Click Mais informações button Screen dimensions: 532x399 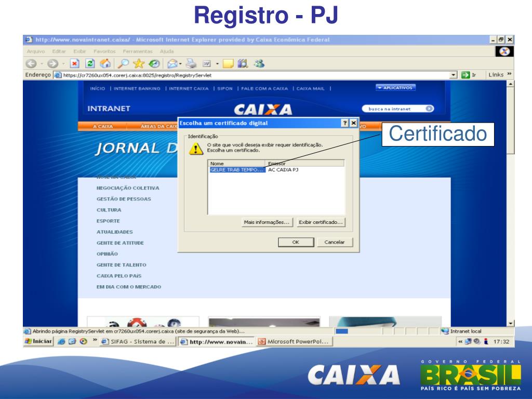(267, 222)
